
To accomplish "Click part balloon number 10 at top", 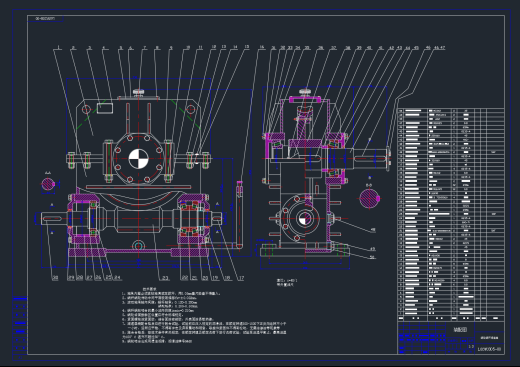I will tap(188, 48).
